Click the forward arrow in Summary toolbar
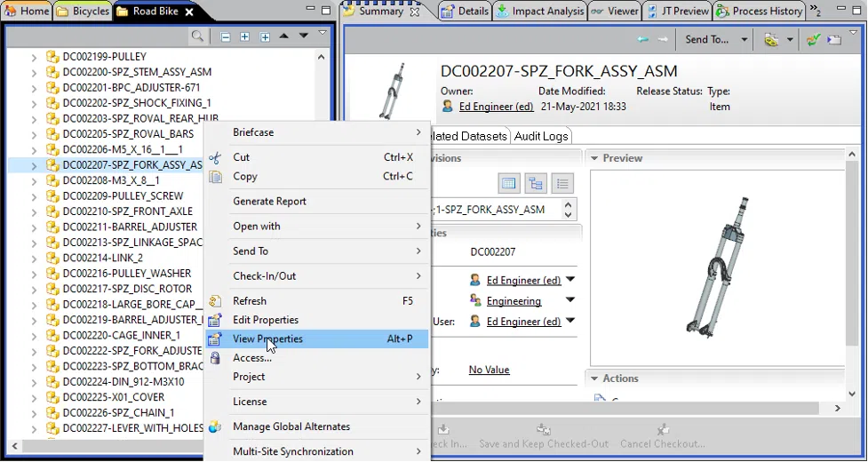The width and height of the screenshot is (868, 462). click(663, 39)
